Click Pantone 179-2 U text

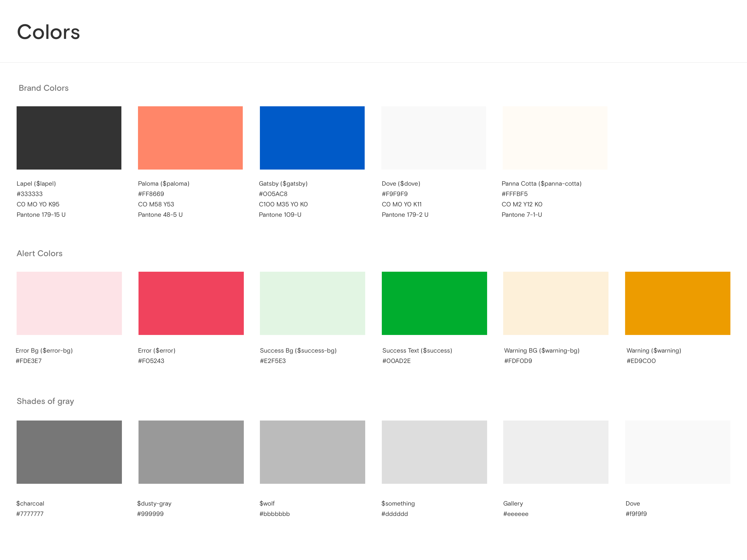405,215
